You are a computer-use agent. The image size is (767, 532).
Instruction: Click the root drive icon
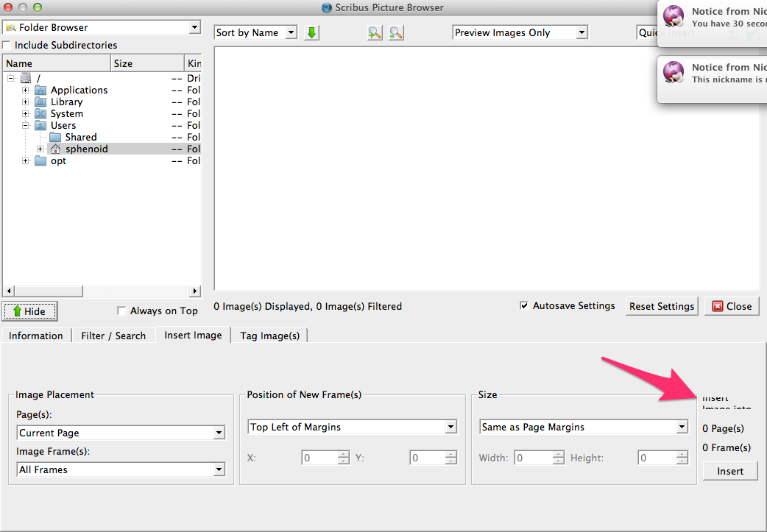[26, 78]
